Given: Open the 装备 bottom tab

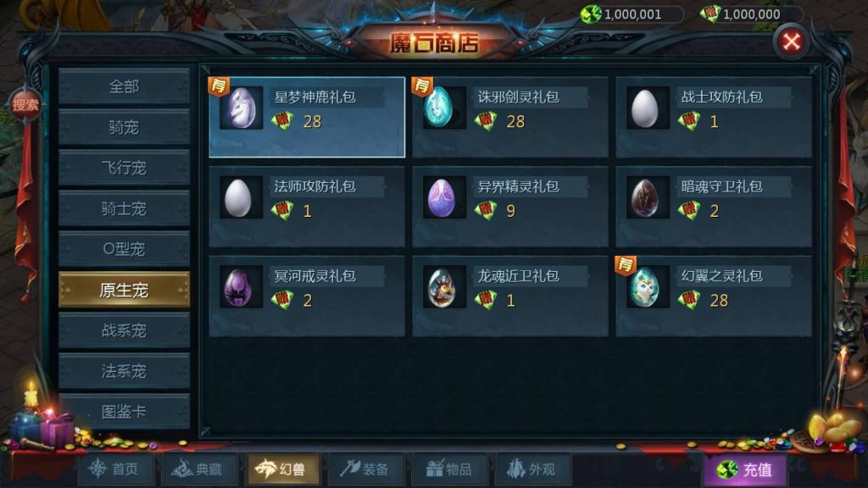Looking at the screenshot, I should point(366,469).
